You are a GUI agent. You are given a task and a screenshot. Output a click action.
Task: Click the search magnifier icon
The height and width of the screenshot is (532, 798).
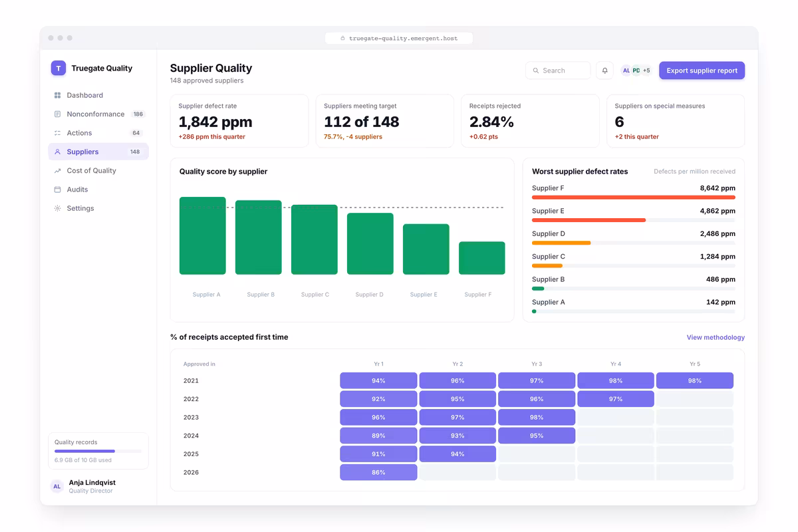pyautogui.click(x=536, y=70)
